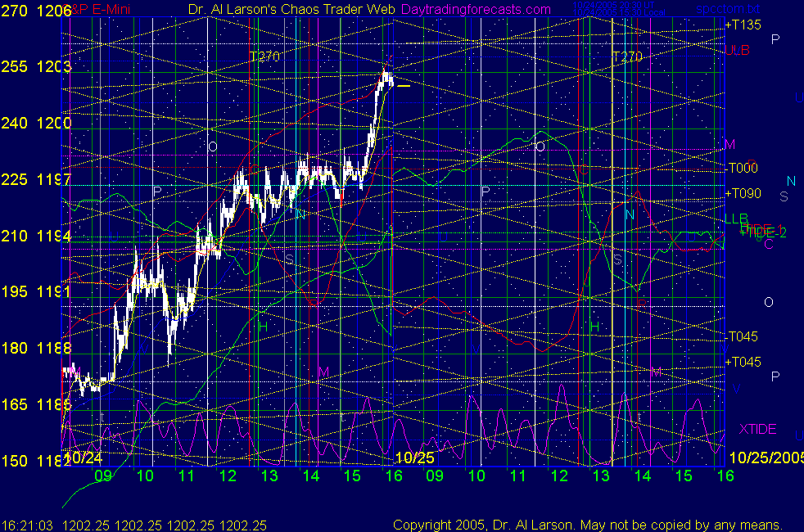Click the thick yellow vertical line on 10/25

click(x=612, y=241)
